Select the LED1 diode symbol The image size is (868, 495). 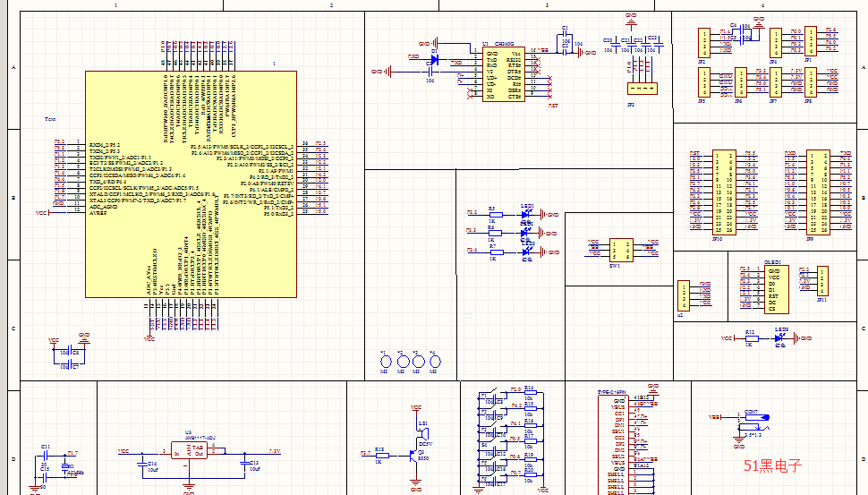tap(526, 215)
